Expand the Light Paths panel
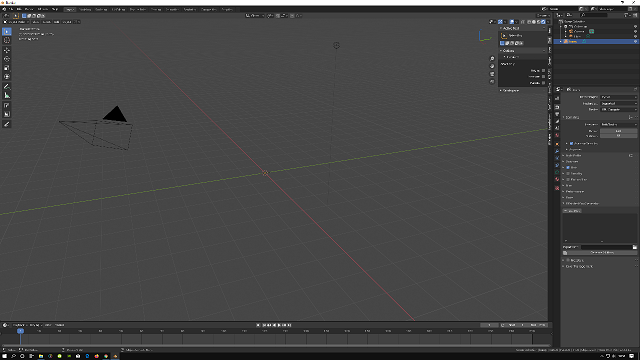Viewport: 640px width, 360px height. tap(573, 156)
